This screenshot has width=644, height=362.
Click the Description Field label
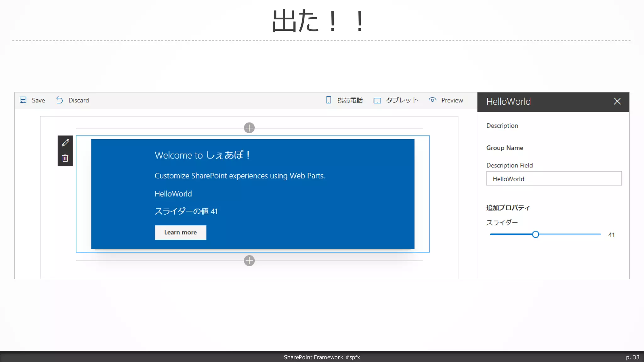509,165
